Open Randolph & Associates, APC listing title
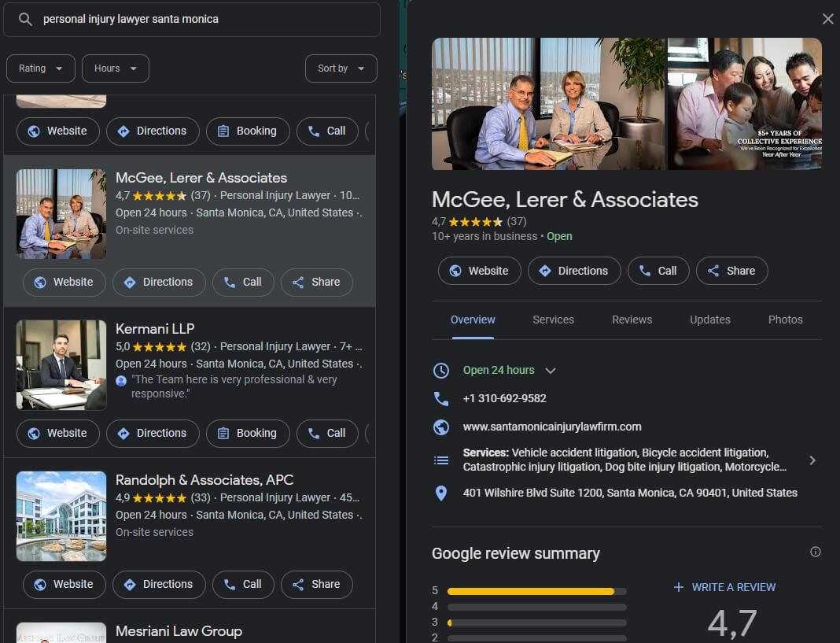Image resolution: width=840 pixels, height=643 pixels. click(204, 480)
